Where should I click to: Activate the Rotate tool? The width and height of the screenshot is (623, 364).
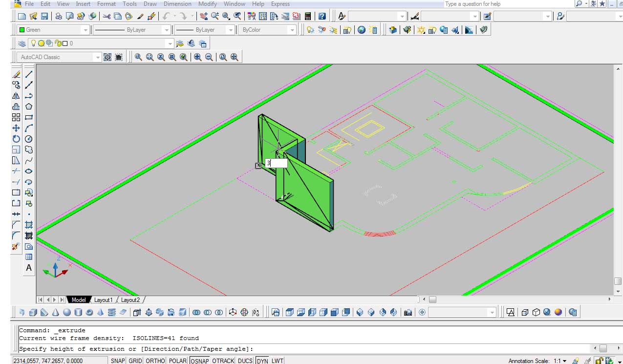(x=16, y=139)
